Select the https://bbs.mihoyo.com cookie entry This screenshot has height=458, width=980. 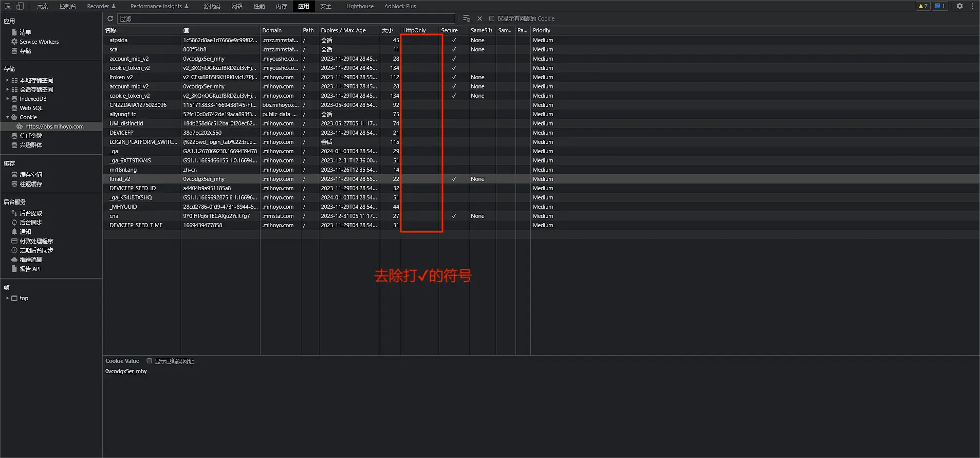[x=51, y=126]
